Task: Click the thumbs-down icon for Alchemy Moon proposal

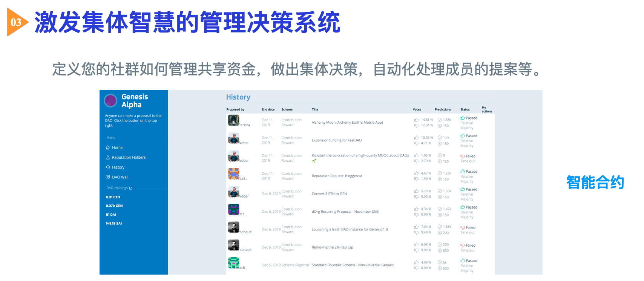Action: (417, 125)
